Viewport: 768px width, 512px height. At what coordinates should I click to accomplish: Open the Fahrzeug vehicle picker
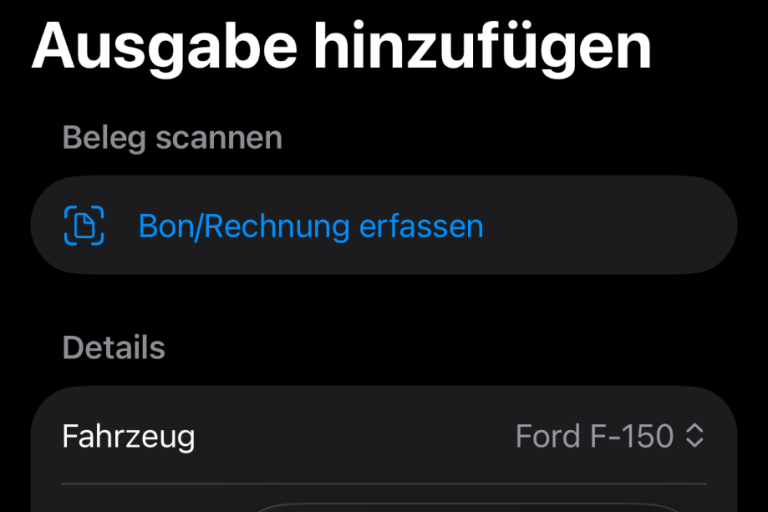384,436
